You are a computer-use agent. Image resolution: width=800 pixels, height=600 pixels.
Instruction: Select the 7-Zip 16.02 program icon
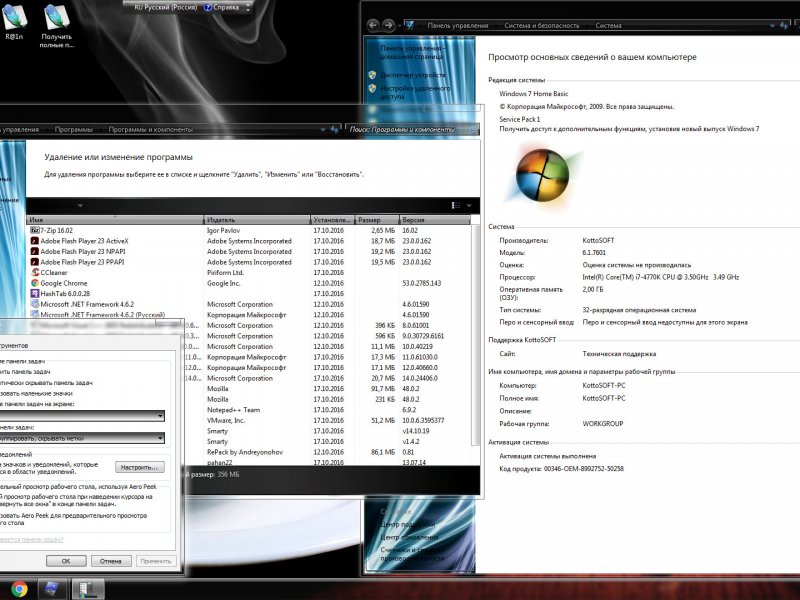click(x=35, y=231)
